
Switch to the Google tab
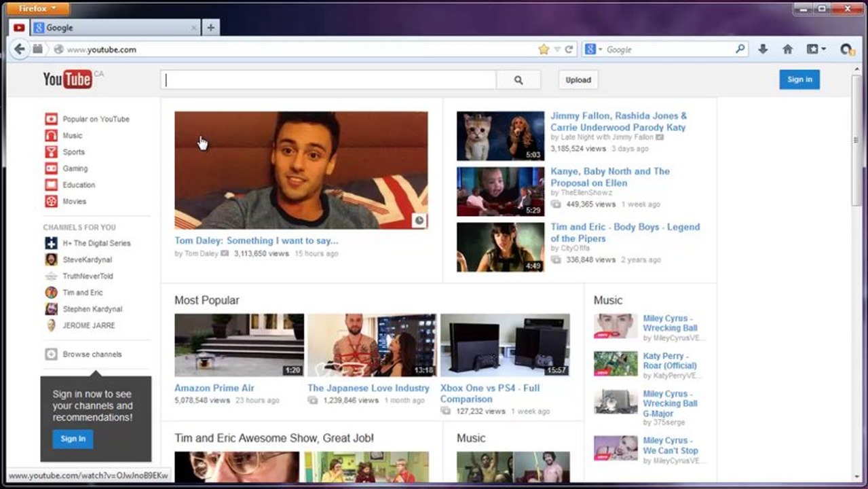point(115,28)
